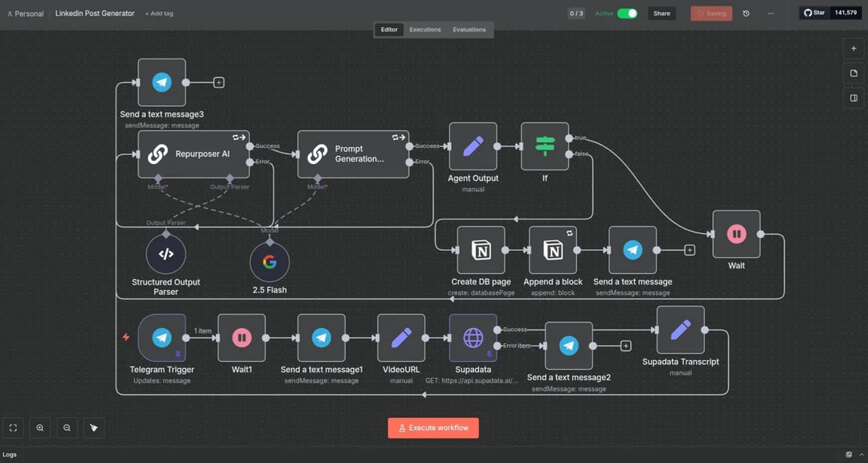This screenshot has height=463, width=868.
Task: Click the Repurposer AI Model connector diamond
Action: coord(158,178)
